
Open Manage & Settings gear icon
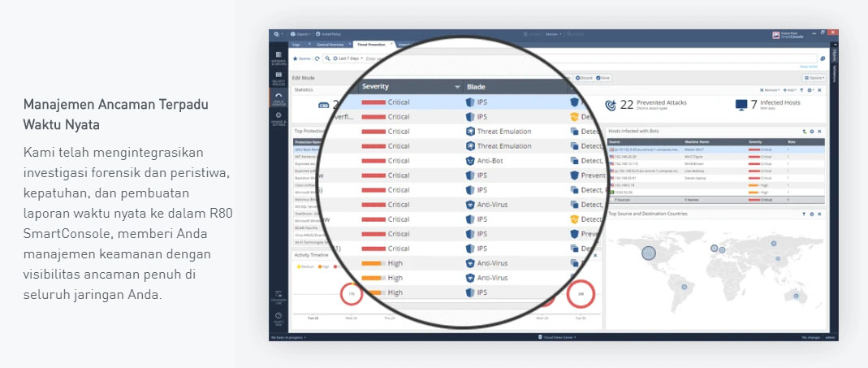[x=279, y=118]
